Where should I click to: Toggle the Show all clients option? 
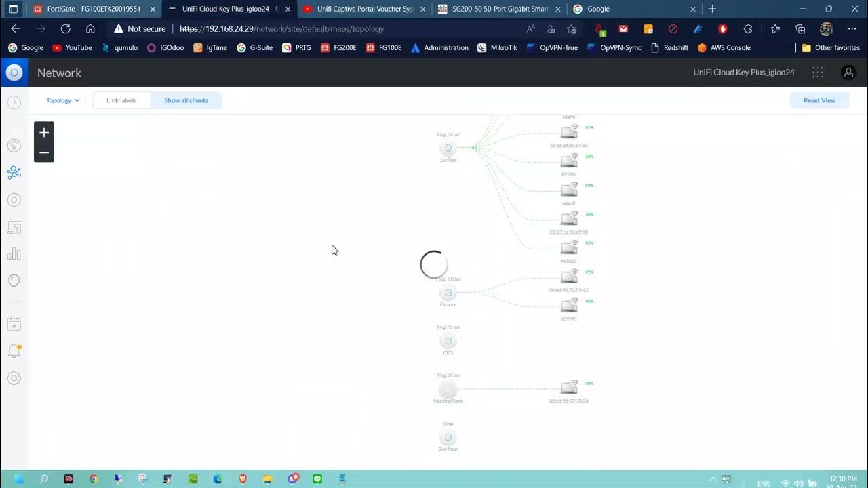186,100
